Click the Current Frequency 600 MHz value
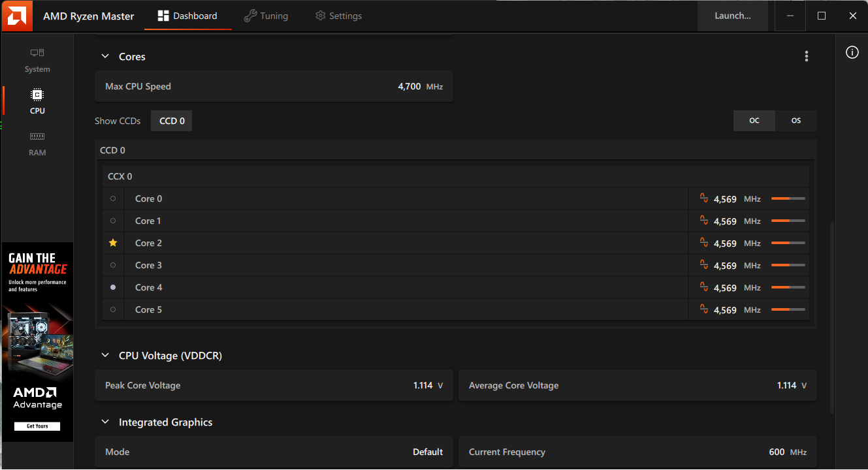868x470 pixels. pos(788,452)
